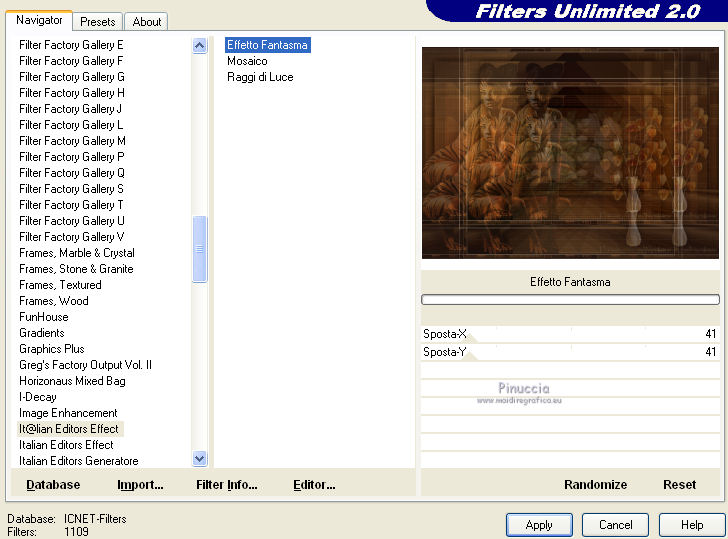Select Filter Factory Gallery J
The image size is (728, 539).
pos(71,109)
